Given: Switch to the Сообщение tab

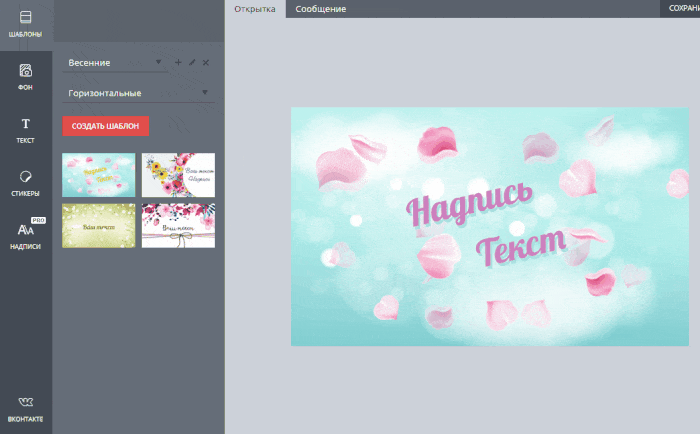Looking at the screenshot, I should coord(321,9).
